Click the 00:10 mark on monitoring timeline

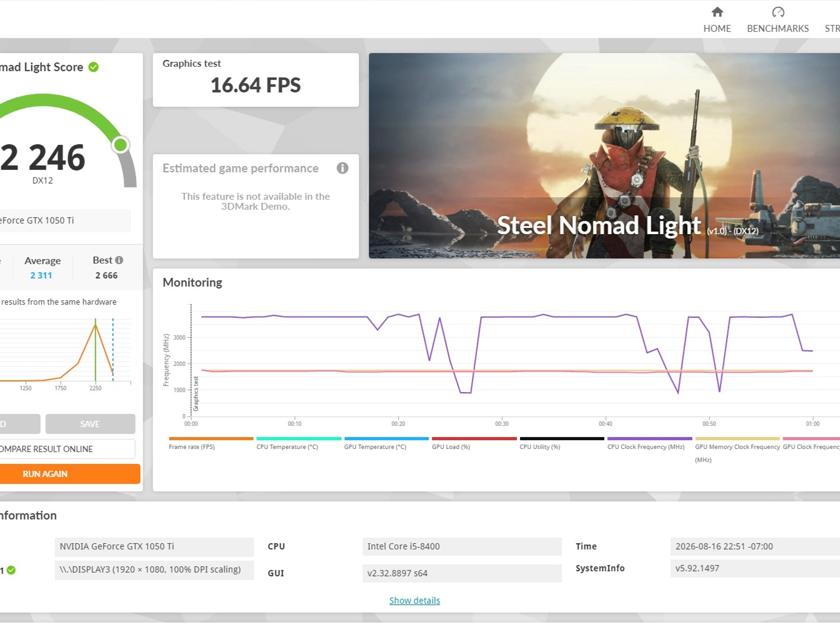click(294, 424)
